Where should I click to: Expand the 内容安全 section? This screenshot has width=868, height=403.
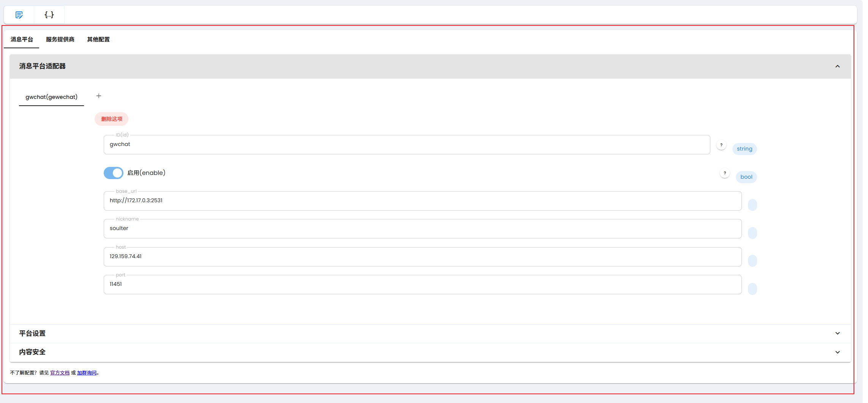(430, 352)
